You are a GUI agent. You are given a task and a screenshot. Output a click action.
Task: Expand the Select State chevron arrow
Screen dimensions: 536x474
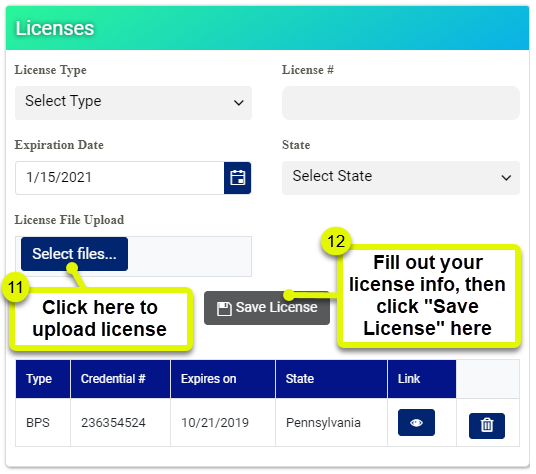coord(506,178)
